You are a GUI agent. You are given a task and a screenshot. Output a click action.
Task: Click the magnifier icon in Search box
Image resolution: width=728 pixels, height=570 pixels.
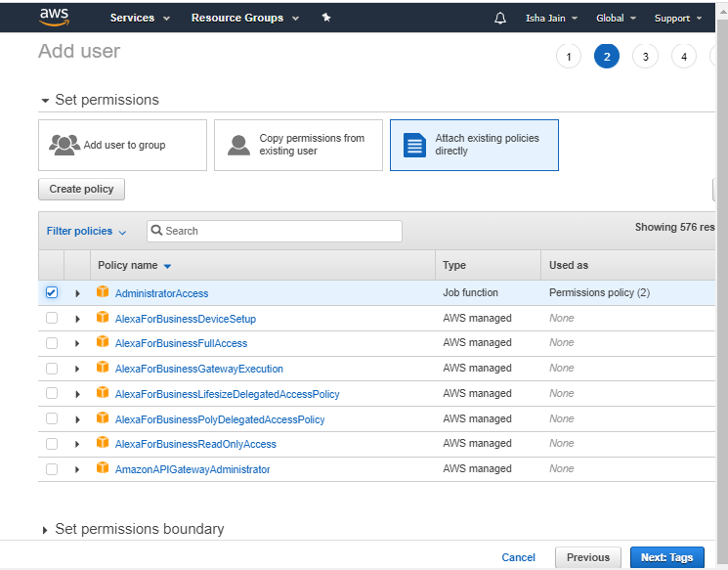[157, 231]
